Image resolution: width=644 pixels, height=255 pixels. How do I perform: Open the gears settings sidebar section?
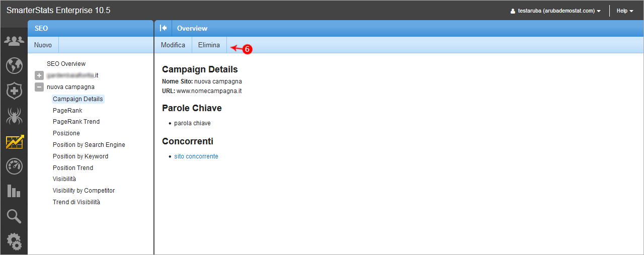click(14, 242)
